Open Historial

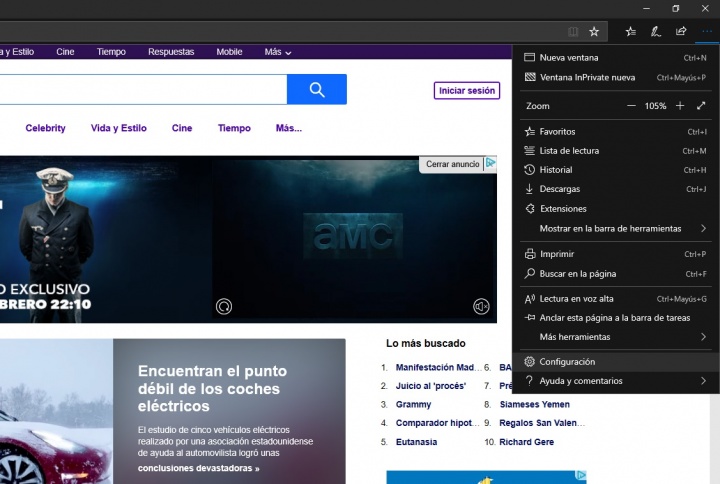[x=615, y=170]
